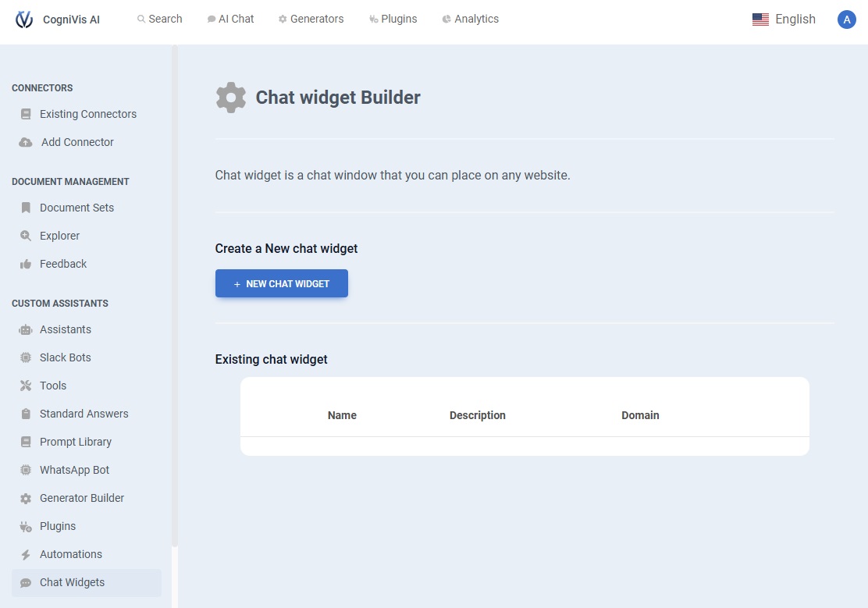
Task: Go to Analytics in the top navigation
Action: 470,19
